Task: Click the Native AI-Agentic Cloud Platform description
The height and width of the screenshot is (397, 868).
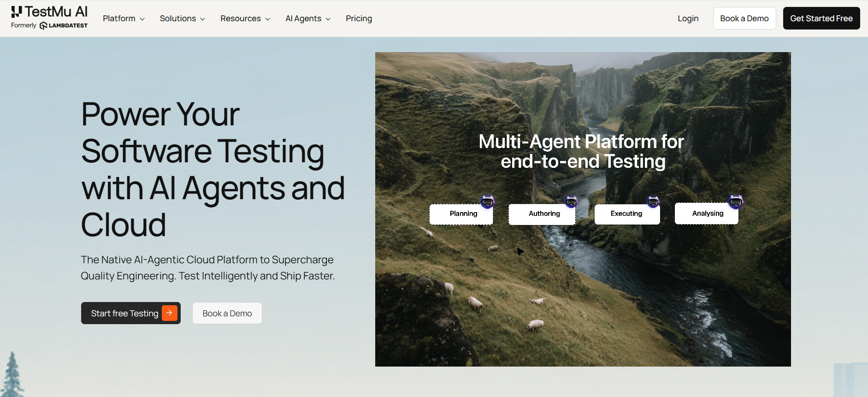Action: (x=208, y=267)
